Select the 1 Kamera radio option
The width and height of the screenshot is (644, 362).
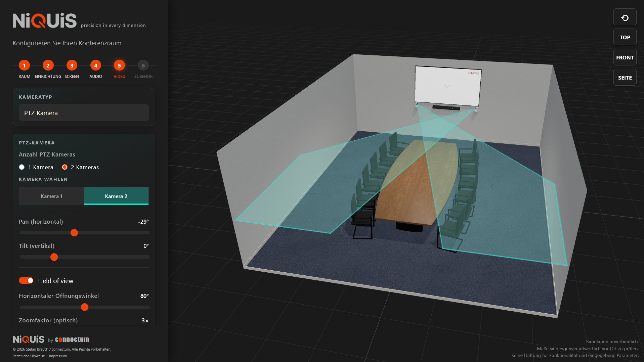[x=22, y=167]
